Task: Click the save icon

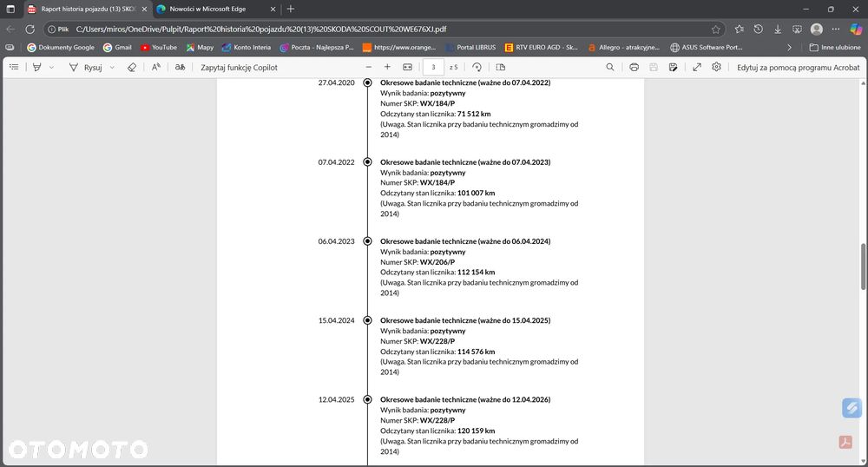Action: 654,67
